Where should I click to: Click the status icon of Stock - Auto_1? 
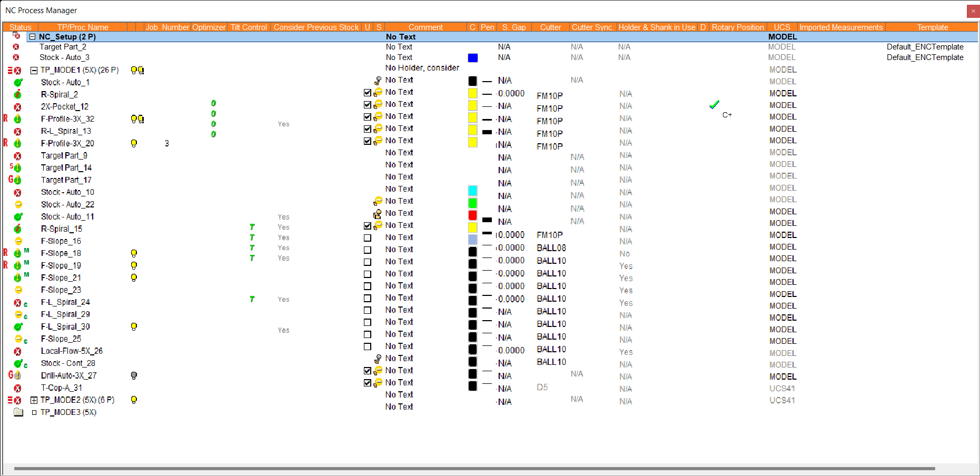[x=18, y=82]
